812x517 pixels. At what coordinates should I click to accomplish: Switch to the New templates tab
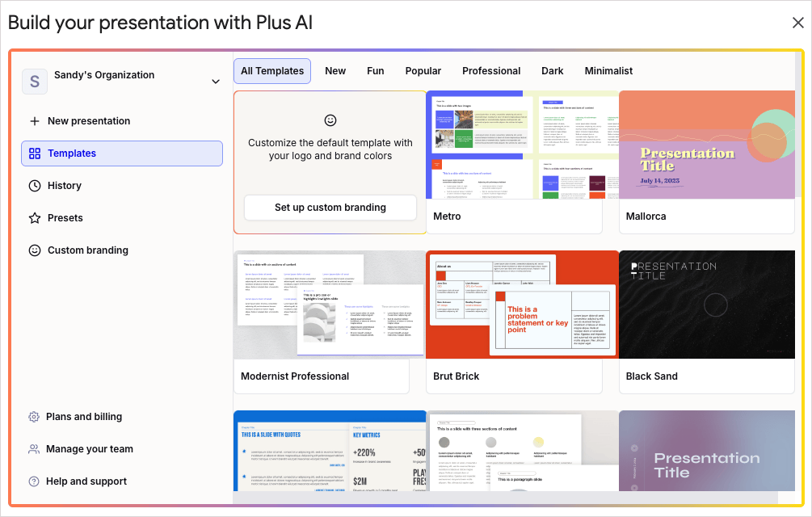335,71
